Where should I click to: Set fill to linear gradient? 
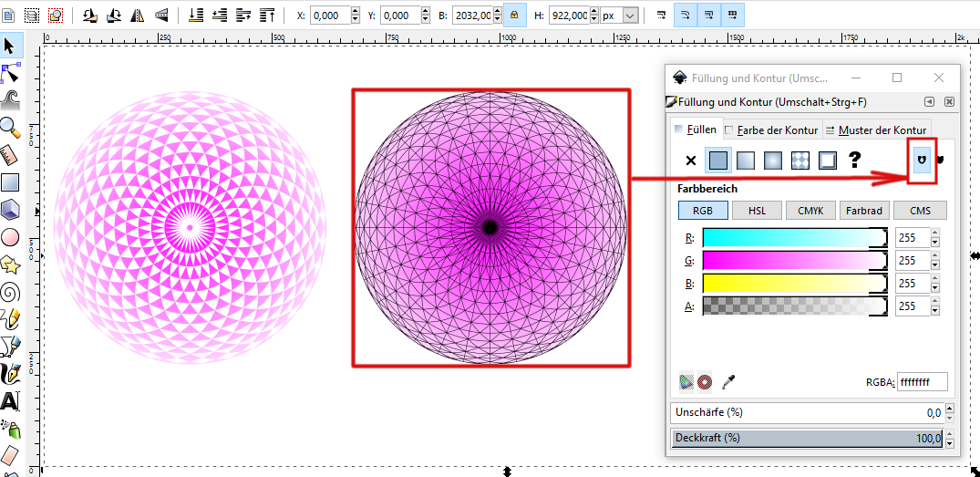pyautogui.click(x=746, y=161)
